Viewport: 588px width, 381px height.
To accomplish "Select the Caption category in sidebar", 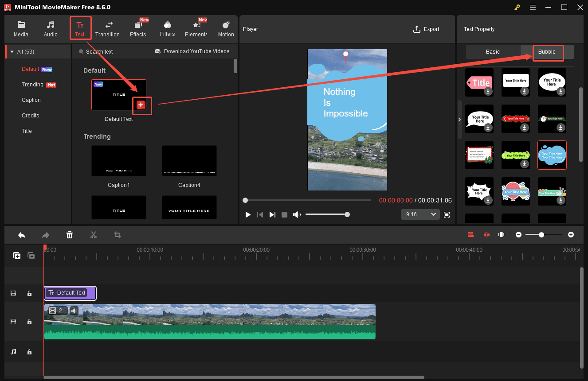I will coord(31,100).
